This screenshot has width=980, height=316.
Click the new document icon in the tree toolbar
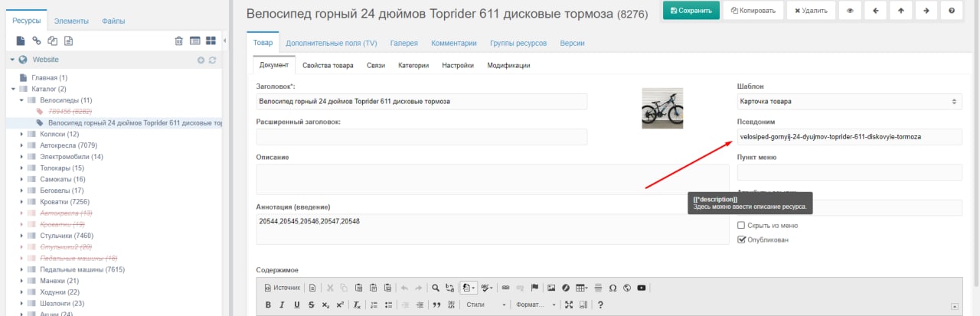point(21,40)
